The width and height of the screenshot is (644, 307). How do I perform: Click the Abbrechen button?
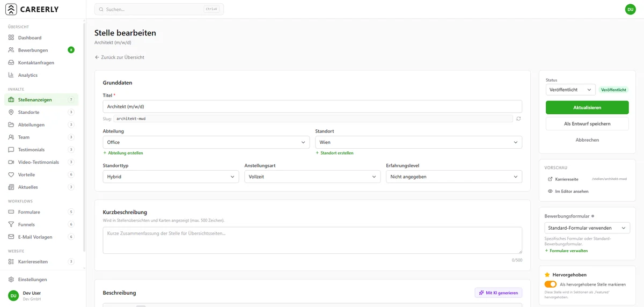587,140
